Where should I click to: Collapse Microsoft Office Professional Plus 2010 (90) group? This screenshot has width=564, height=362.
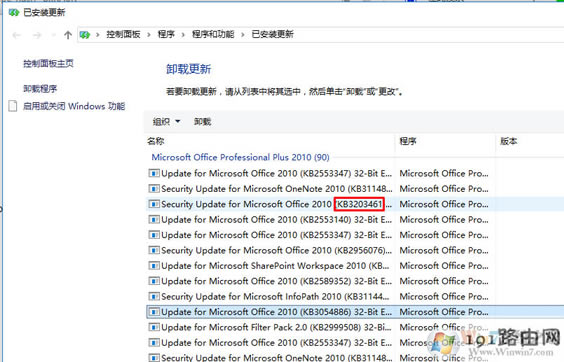click(240, 157)
